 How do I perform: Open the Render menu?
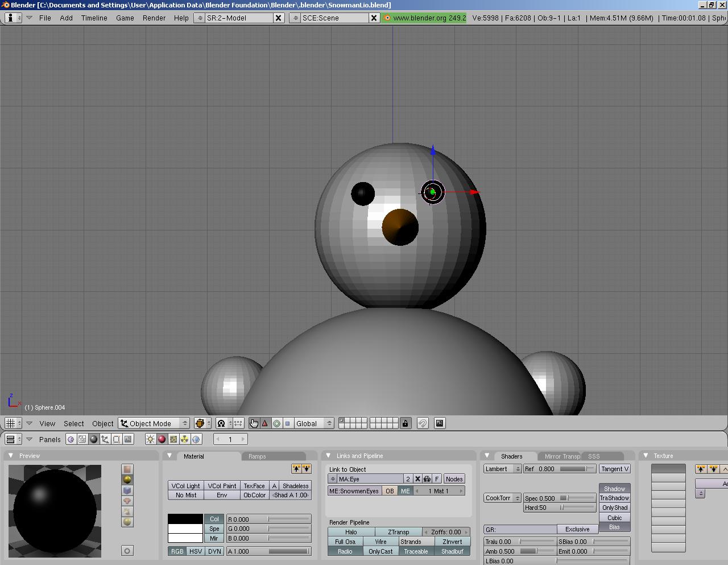(x=154, y=18)
